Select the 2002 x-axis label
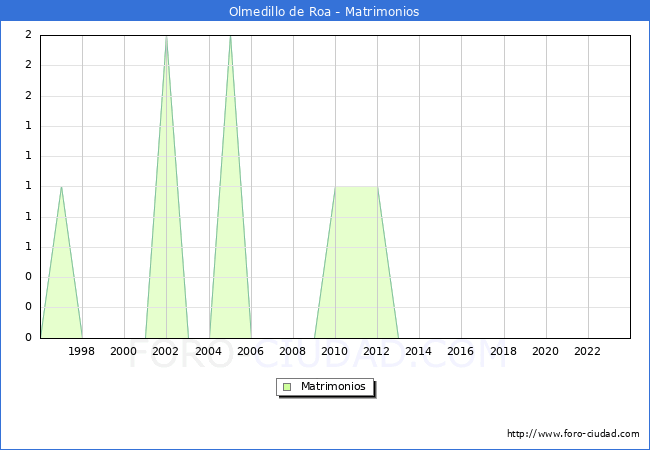This screenshot has height=450, width=650. tap(165, 351)
